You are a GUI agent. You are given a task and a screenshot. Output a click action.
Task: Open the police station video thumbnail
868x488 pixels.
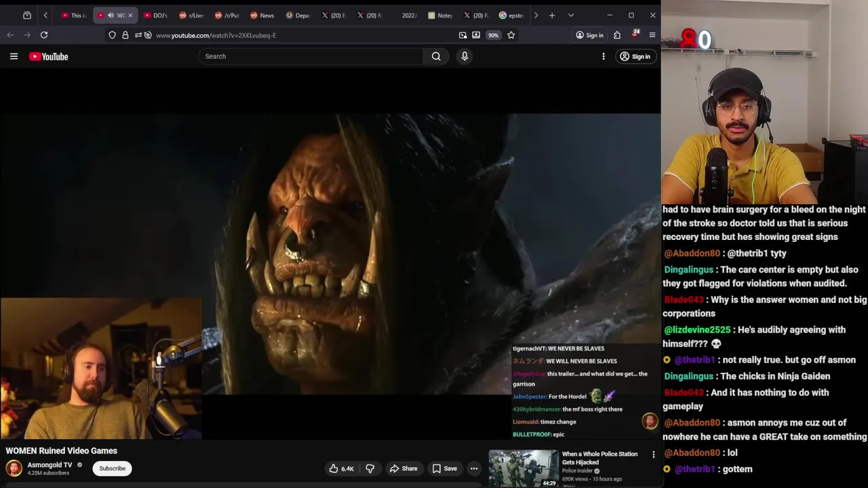pyautogui.click(x=524, y=468)
